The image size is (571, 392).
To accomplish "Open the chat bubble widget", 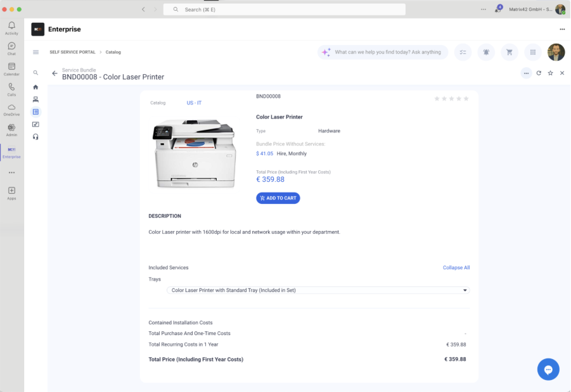I will [x=548, y=369].
